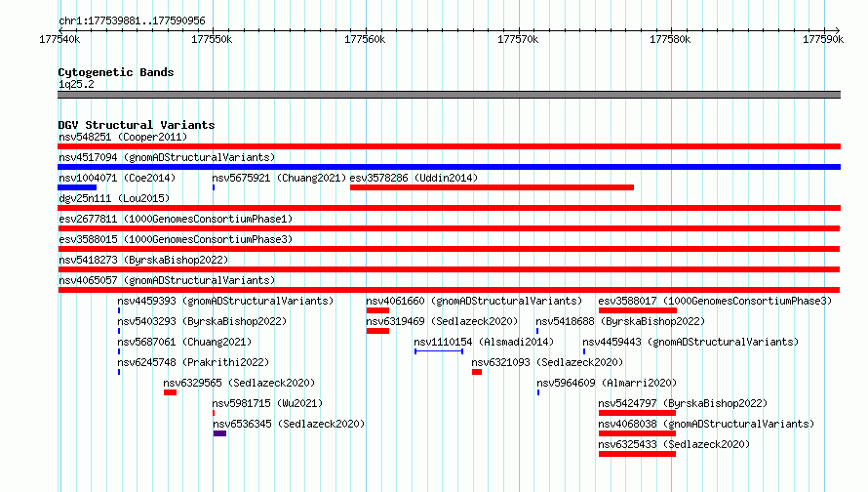Open esv3578286 (Uddin2014) variant label

(x=414, y=178)
